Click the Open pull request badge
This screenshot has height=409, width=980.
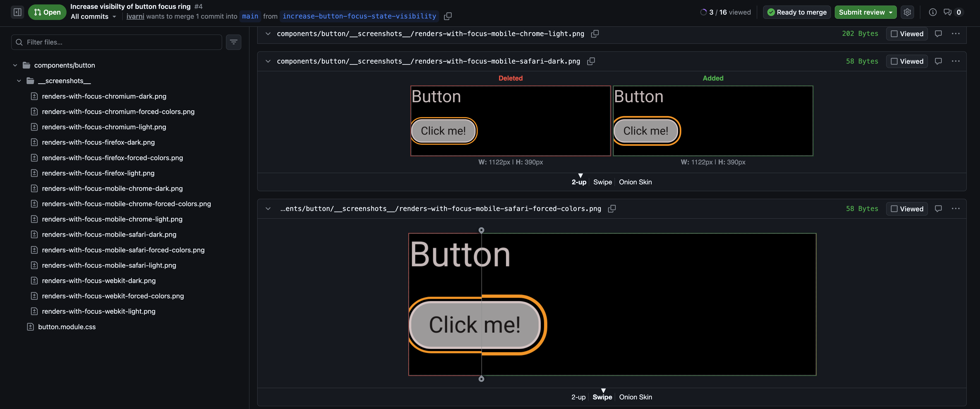pos(47,12)
